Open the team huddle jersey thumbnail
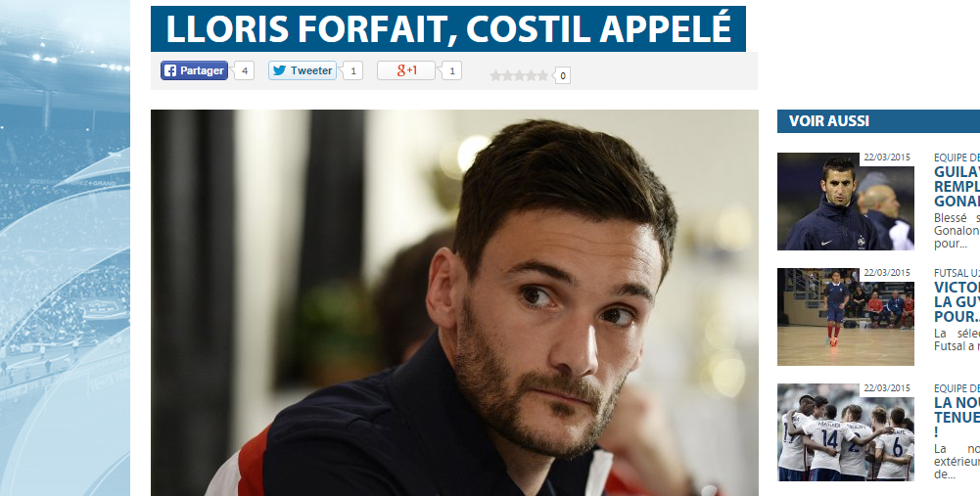 click(x=845, y=432)
